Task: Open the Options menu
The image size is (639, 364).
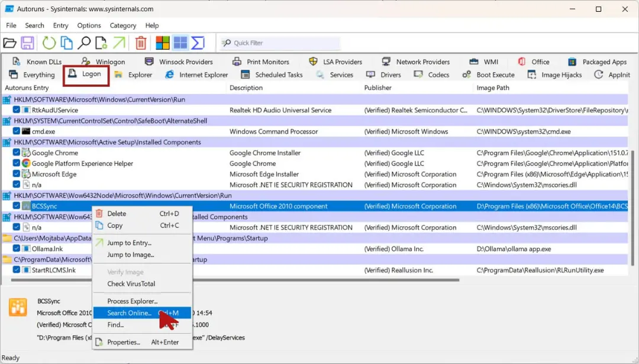Action: [x=89, y=25]
